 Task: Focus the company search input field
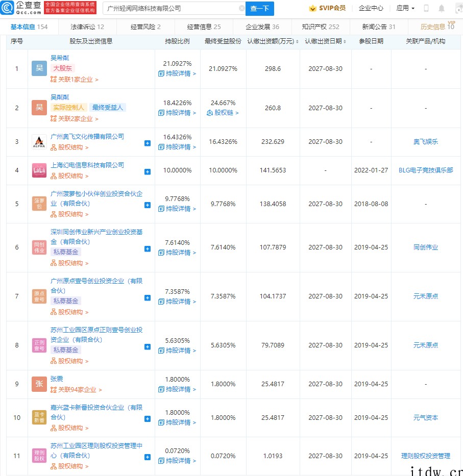pos(175,9)
